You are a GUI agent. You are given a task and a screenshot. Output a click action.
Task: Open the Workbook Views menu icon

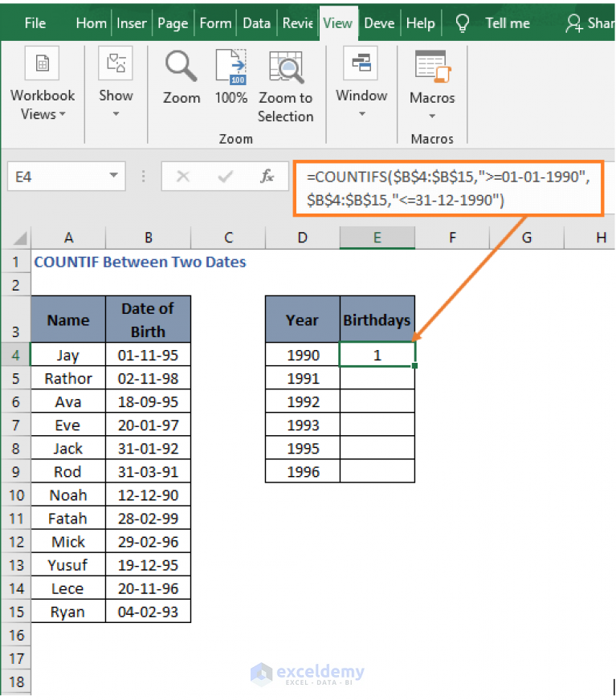click(42, 63)
